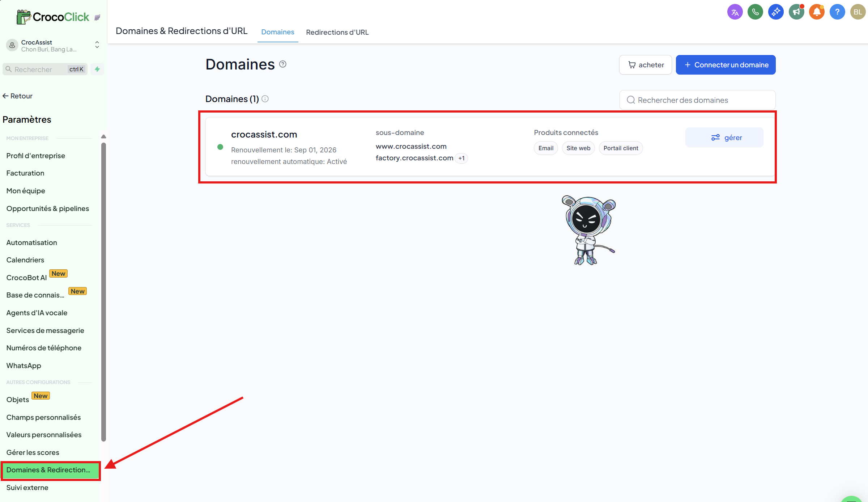The height and width of the screenshot is (502, 868).
Task: Click the Connecter un domaine button
Action: point(726,65)
